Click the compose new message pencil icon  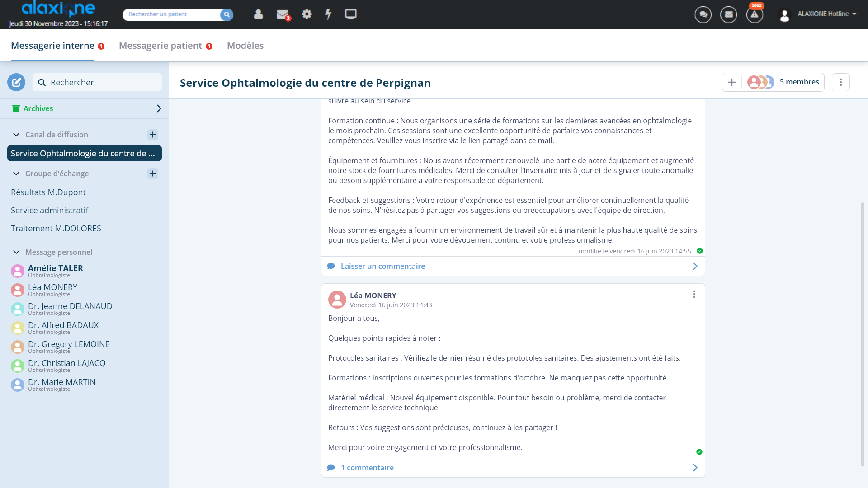coord(16,82)
